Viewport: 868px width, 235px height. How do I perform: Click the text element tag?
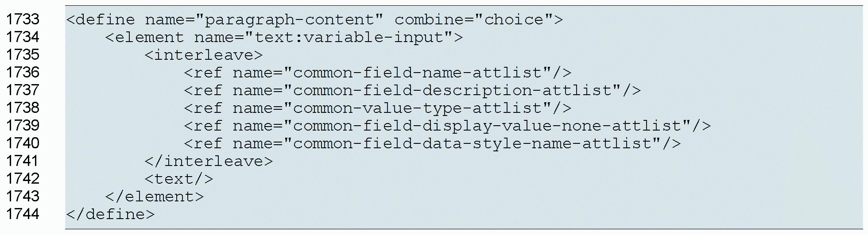click(179, 179)
